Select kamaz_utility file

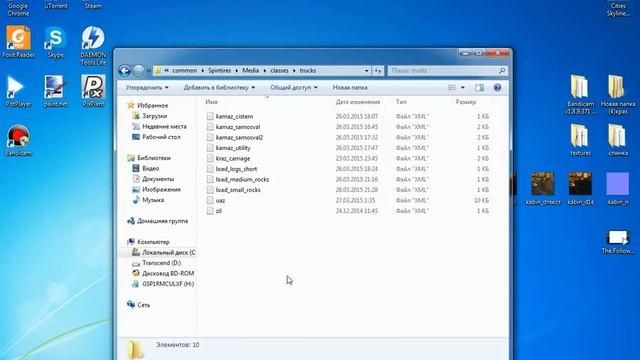[x=233, y=148]
